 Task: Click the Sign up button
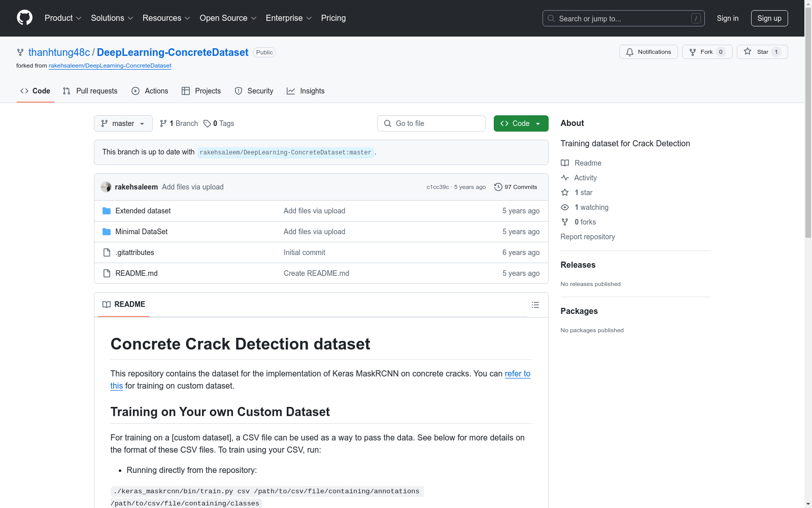769,18
